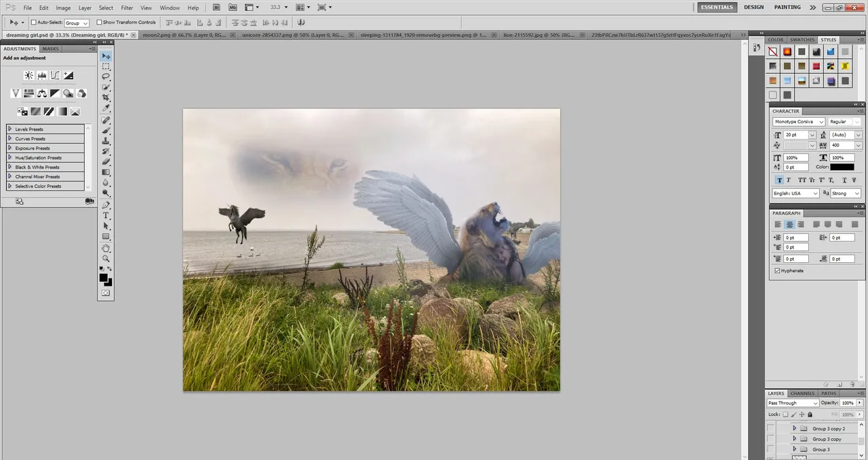Add an Exposure adjustment
The image size is (868, 460).
68,75
